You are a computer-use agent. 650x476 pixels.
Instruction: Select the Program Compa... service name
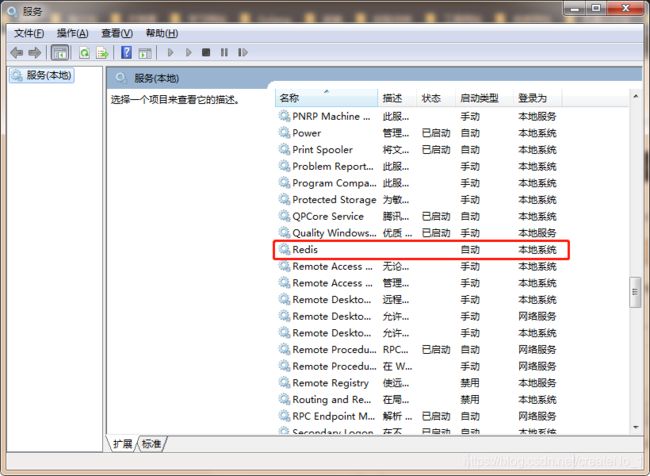[334, 183]
